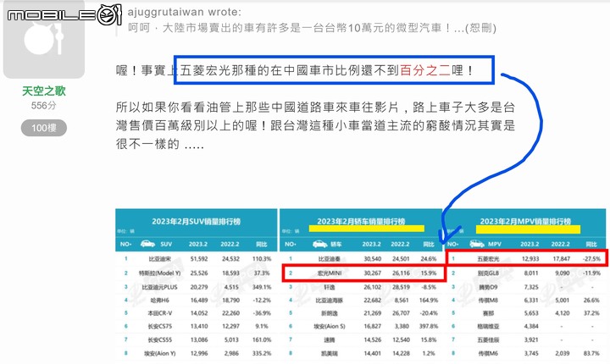The image size is (610, 364).
Task: Click the 100樓 floor badge
Action: (x=43, y=128)
